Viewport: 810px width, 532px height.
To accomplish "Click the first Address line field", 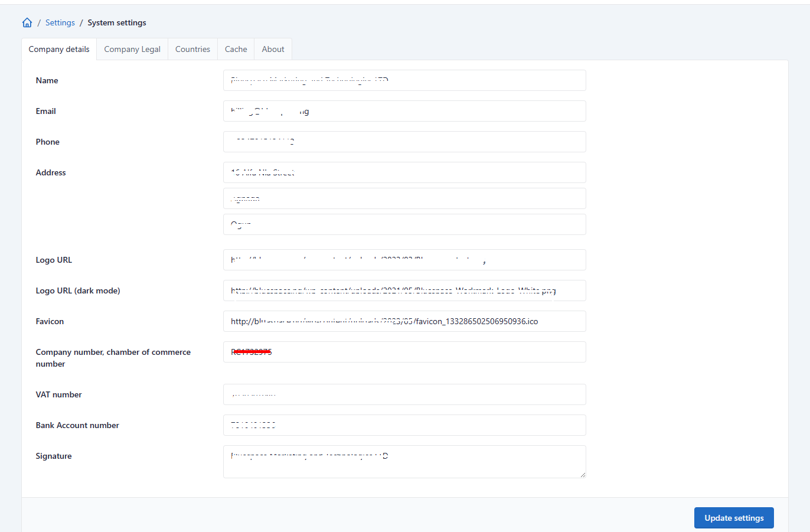I will pos(404,172).
